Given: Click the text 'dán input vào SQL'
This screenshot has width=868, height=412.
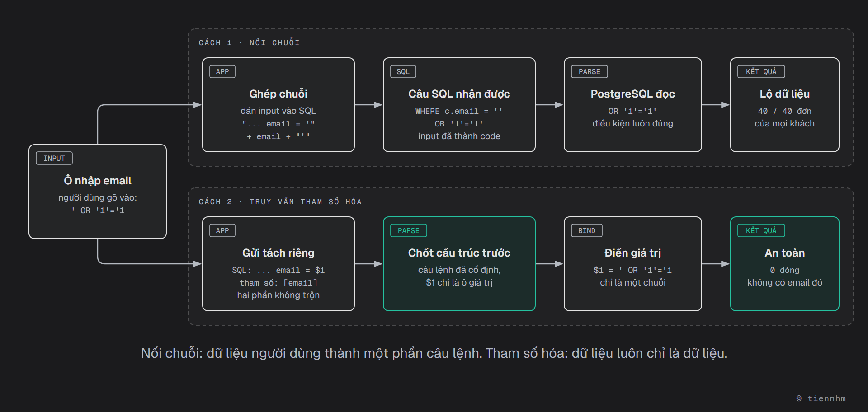Looking at the screenshot, I should click(x=278, y=111).
